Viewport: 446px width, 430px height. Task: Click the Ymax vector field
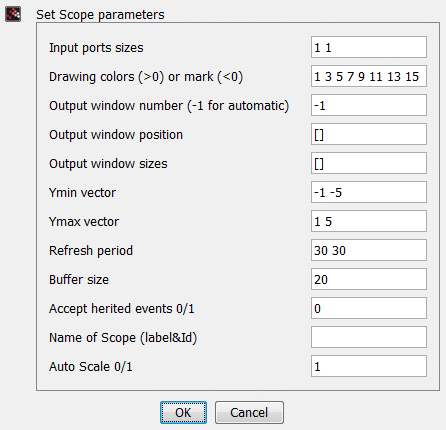click(369, 221)
